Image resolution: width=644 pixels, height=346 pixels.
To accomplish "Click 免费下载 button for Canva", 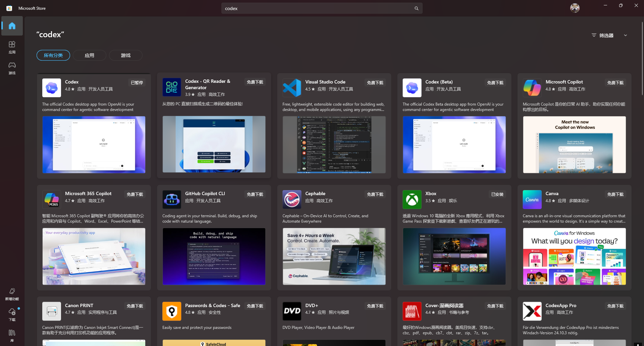I will (615, 194).
